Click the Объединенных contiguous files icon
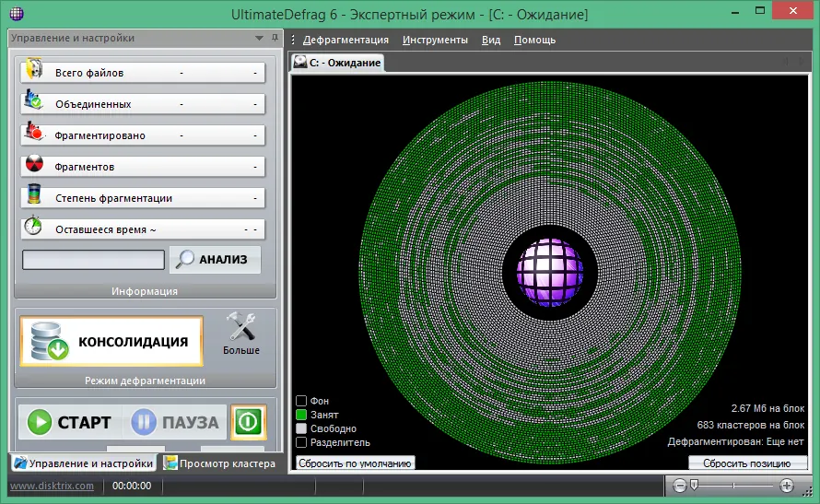 pyautogui.click(x=34, y=100)
